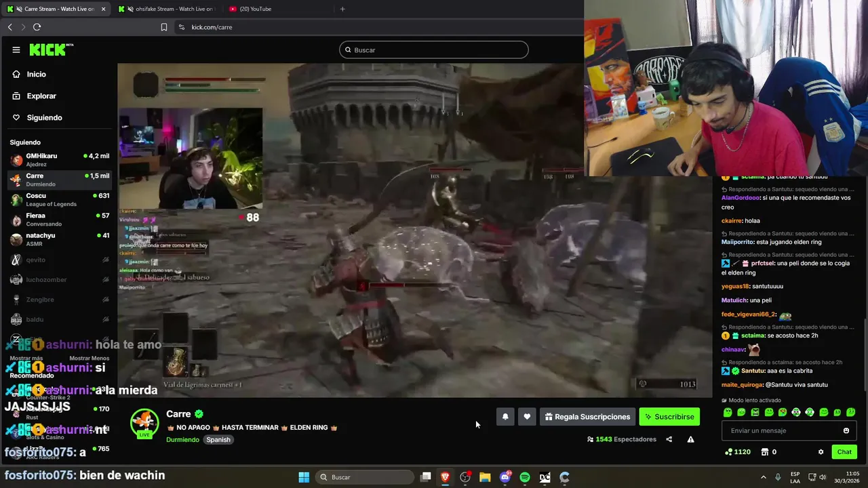This screenshot has width=868, height=488.
Task: Report stream with warning triangle icon
Action: [x=690, y=439]
